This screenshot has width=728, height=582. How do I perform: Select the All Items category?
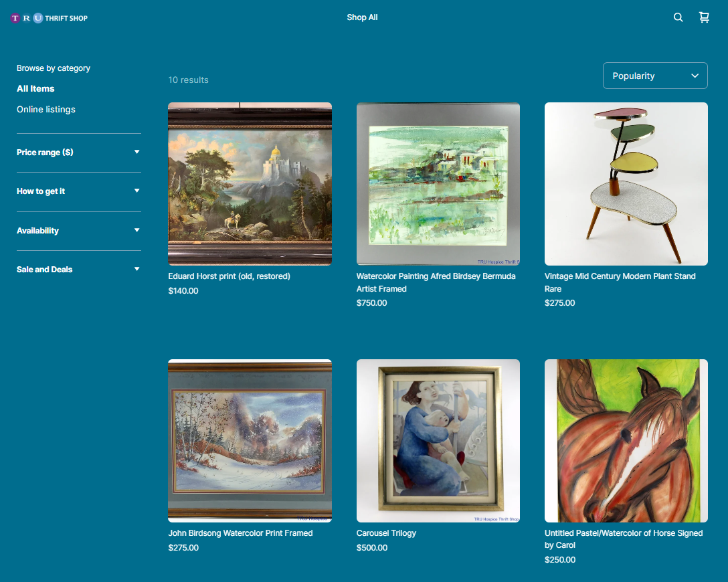(x=35, y=89)
